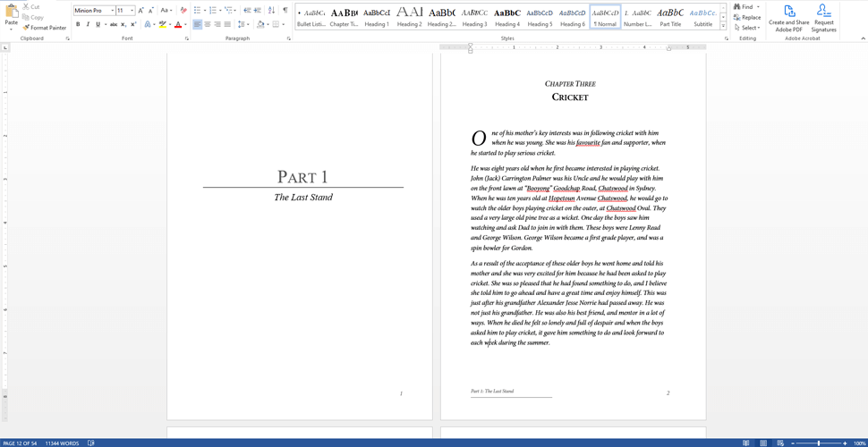Open the Paragraph dialog launcher
Image resolution: width=868 pixels, height=447 pixels.
(x=289, y=38)
